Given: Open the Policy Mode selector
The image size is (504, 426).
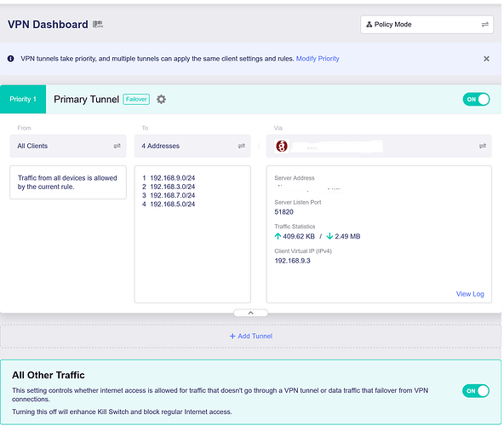Looking at the screenshot, I should (427, 25).
